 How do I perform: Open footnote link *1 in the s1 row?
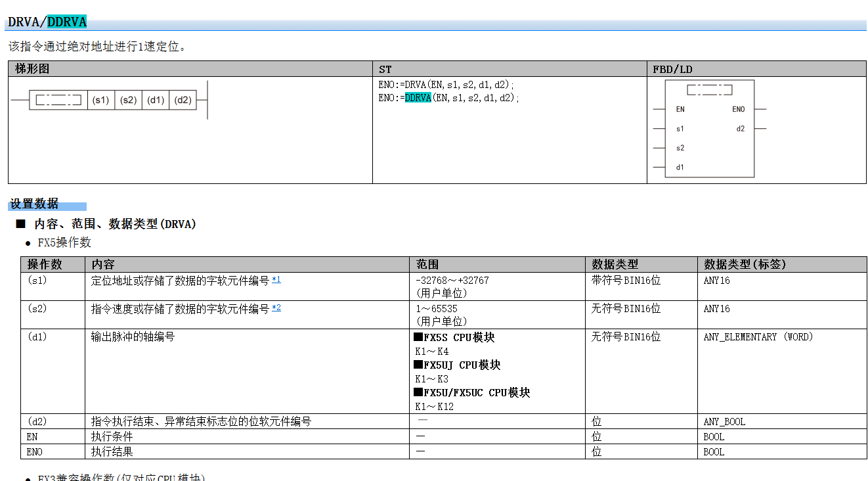276,280
